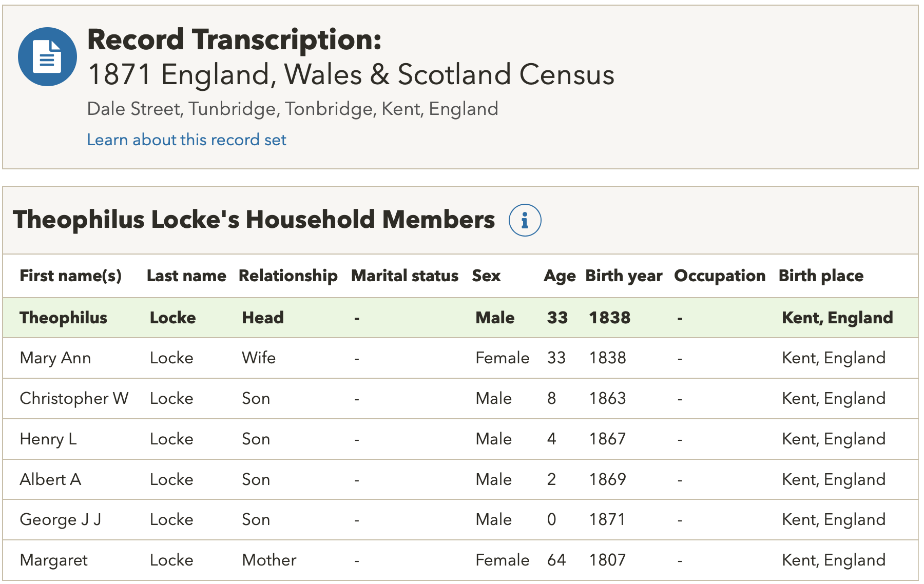924x584 pixels.
Task: Click the 'Record Transcription:' heading
Action: click(x=234, y=40)
